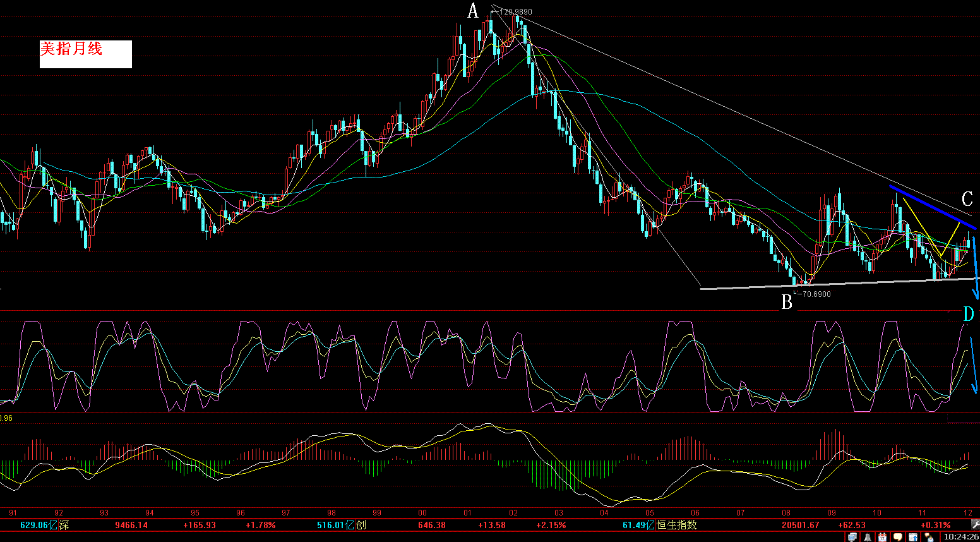Click point B annotation near the low
Viewport: 980px width, 542px height.
(x=787, y=303)
